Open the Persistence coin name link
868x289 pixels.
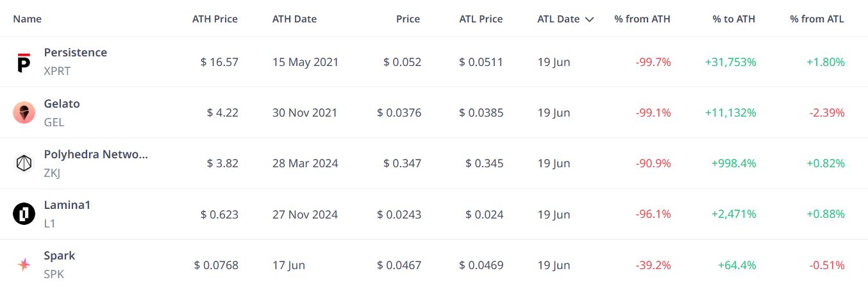pos(75,53)
